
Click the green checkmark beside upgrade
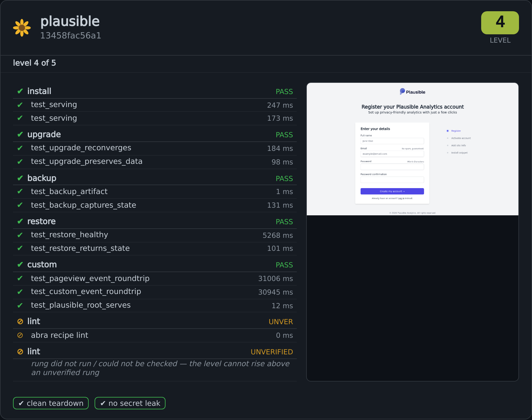(20, 134)
